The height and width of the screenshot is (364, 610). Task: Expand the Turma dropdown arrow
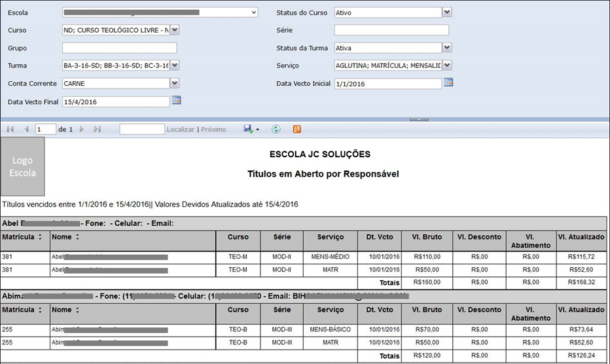175,65
